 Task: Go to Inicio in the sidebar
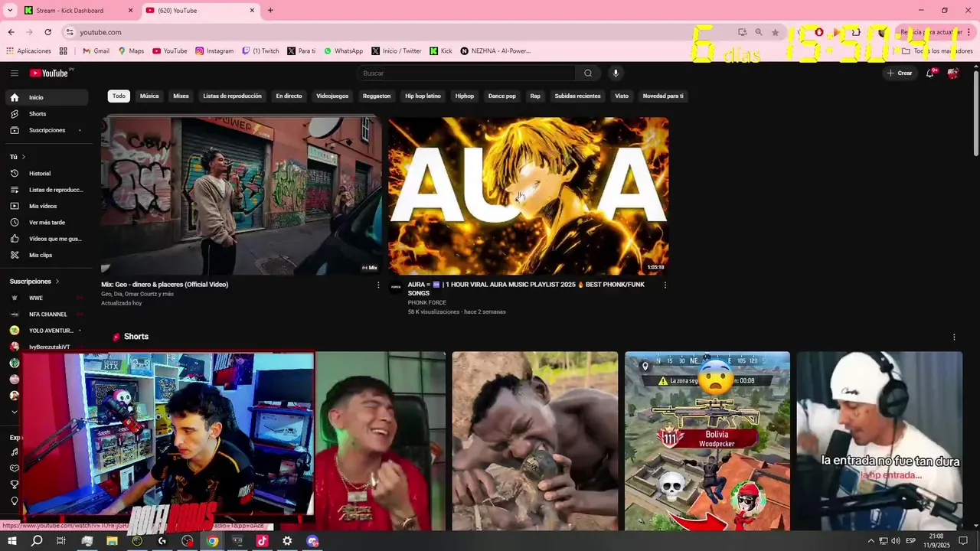coord(47,97)
